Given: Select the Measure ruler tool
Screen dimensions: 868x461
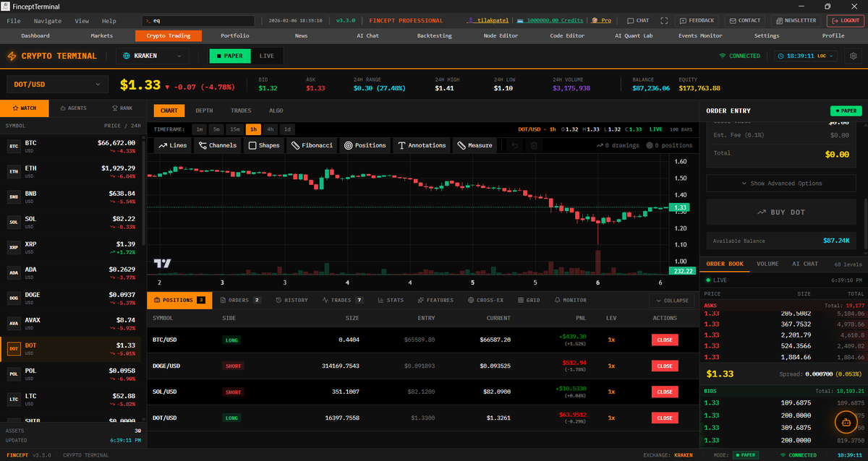Looking at the screenshot, I should click(474, 145).
